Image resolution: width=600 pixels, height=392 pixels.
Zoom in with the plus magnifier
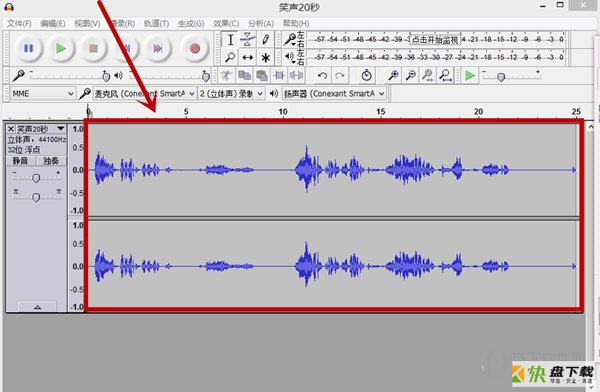(393, 76)
